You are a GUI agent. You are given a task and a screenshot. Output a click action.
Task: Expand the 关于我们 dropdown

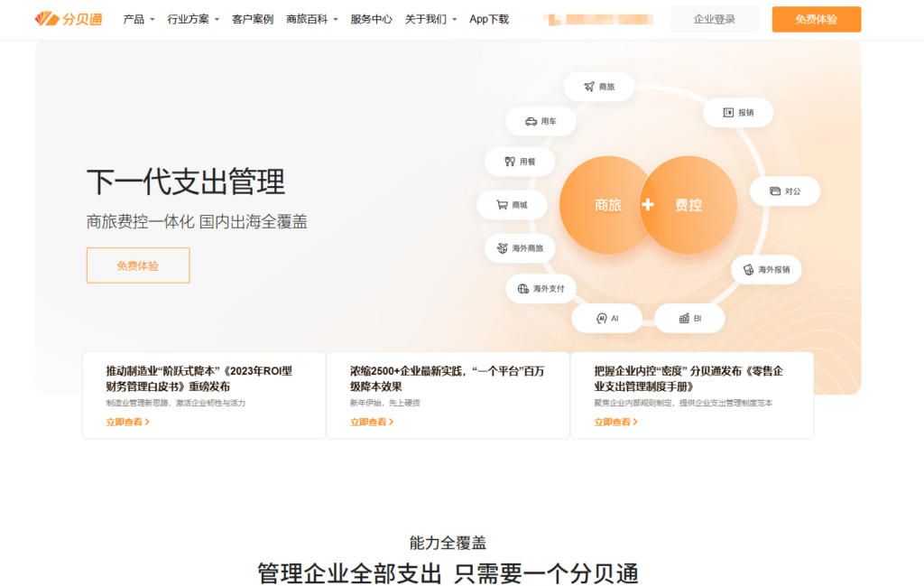pyautogui.click(x=429, y=18)
